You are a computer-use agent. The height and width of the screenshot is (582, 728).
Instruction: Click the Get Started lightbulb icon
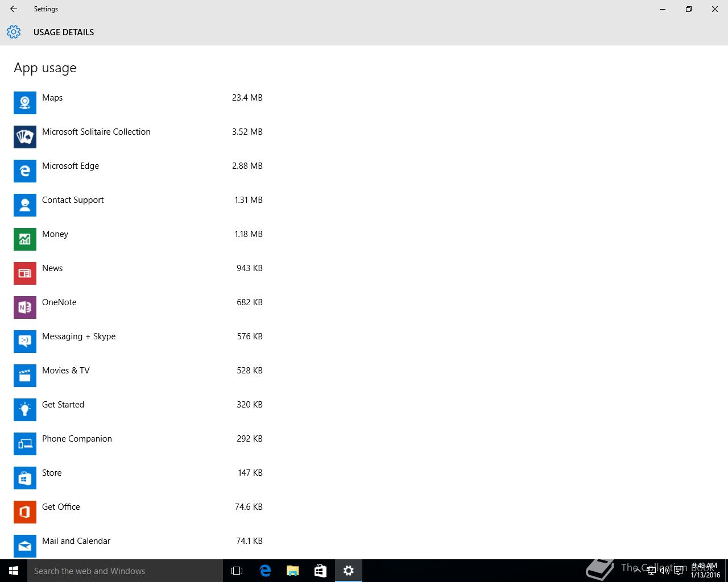click(25, 410)
